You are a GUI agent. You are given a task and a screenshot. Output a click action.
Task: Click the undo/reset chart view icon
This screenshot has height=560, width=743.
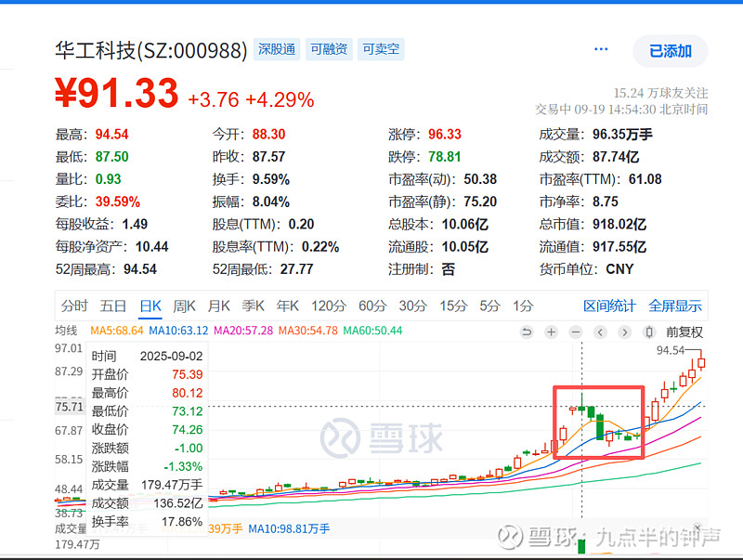point(528,331)
